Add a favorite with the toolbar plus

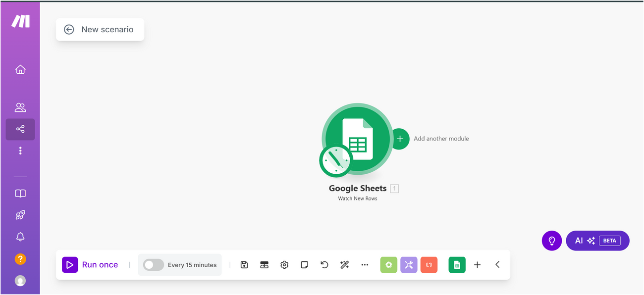tap(478, 265)
